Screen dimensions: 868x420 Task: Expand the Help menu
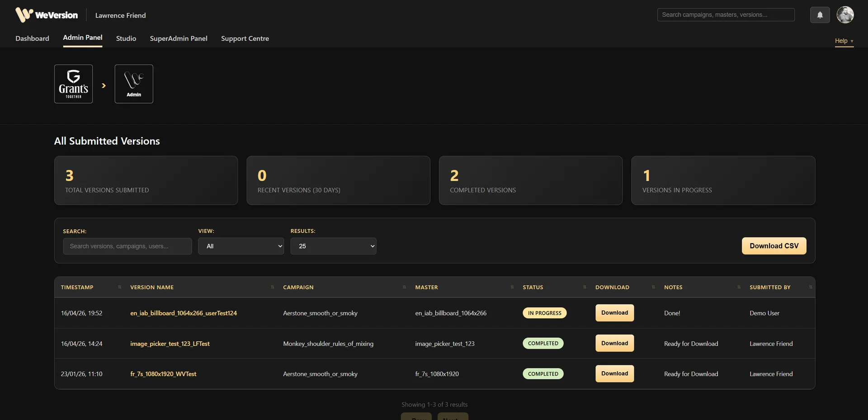(x=844, y=41)
